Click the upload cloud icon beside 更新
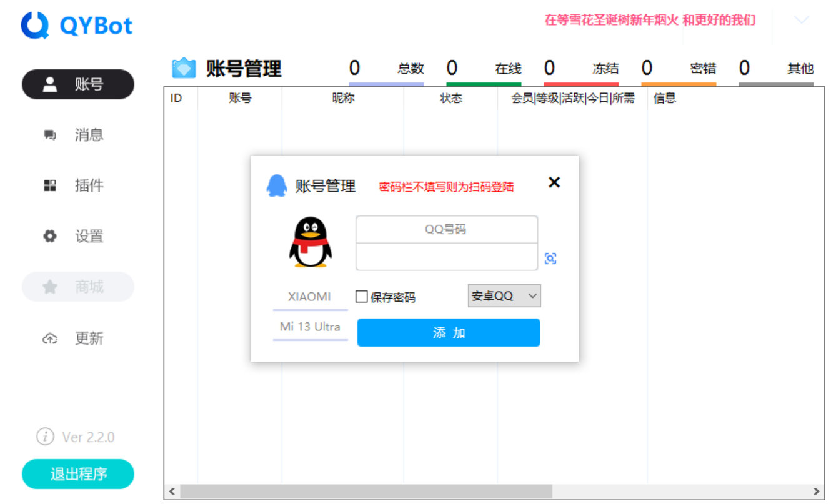 click(x=49, y=338)
